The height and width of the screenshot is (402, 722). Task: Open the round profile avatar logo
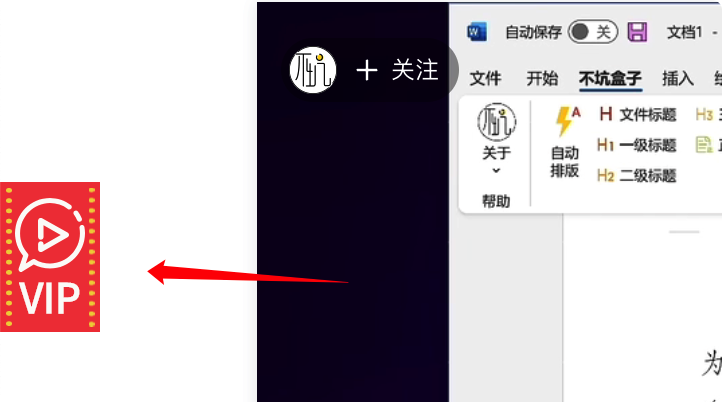(313, 70)
